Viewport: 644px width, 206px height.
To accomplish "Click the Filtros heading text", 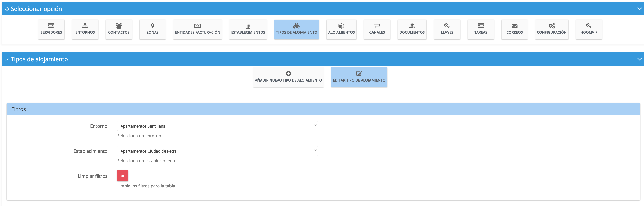I will [x=19, y=109].
